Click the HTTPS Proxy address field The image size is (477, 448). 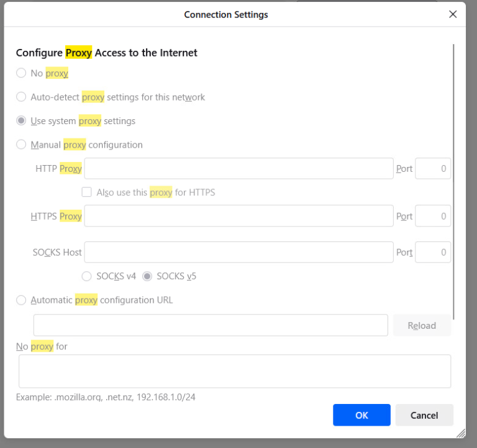coord(238,216)
